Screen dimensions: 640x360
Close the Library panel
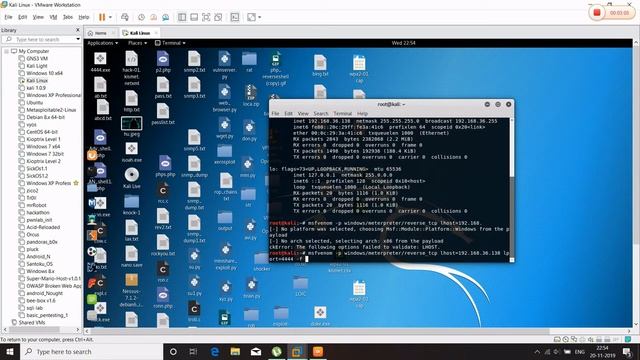click(x=78, y=30)
